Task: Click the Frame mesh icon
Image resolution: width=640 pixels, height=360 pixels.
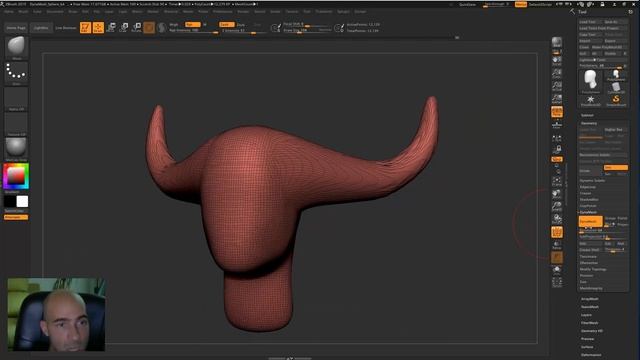Action: (x=557, y=182)
